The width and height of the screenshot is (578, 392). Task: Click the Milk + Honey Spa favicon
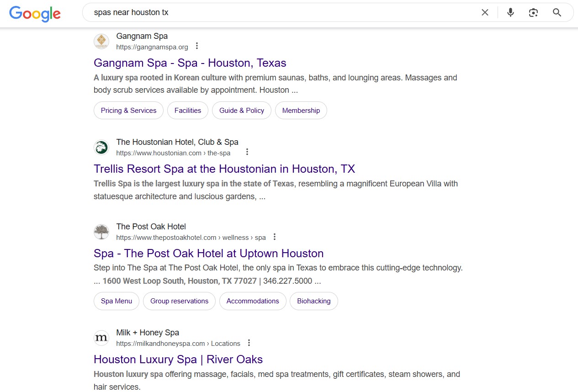click(x=101, y=338)
